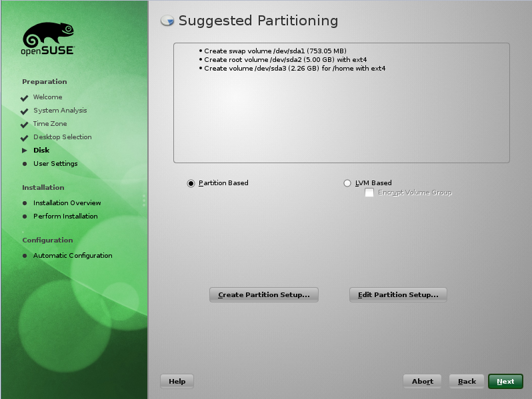Select the LVM Based radio button

click(x=347, y=183)
